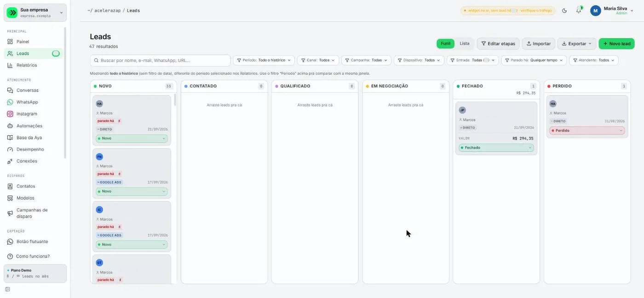This screenshot has width=644, height=298.
Task: Click the QUALIFICADO column header
Action: (x=315, y=86)
